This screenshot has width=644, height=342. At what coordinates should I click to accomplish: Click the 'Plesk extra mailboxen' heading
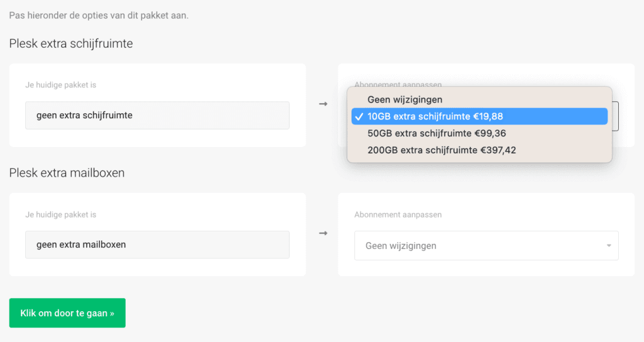(x=67, y=173)
